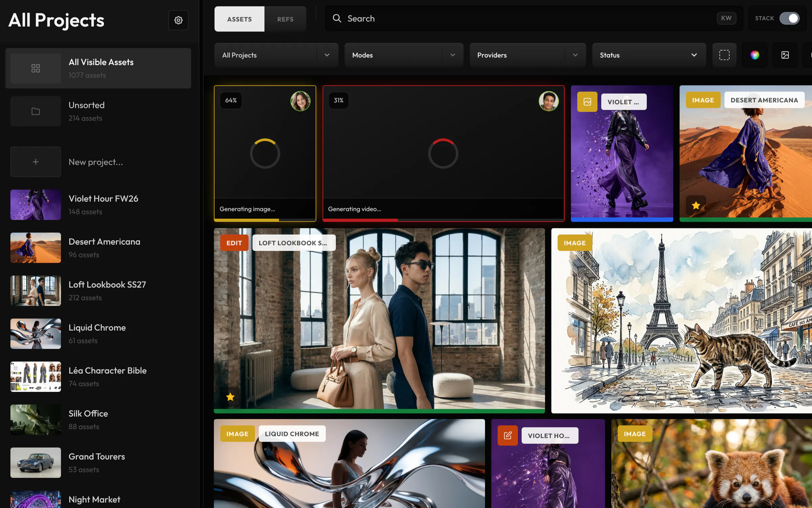Open the settings gear beside All Projects
Viewport: 812px width, 508px height.
click(178, 20)
